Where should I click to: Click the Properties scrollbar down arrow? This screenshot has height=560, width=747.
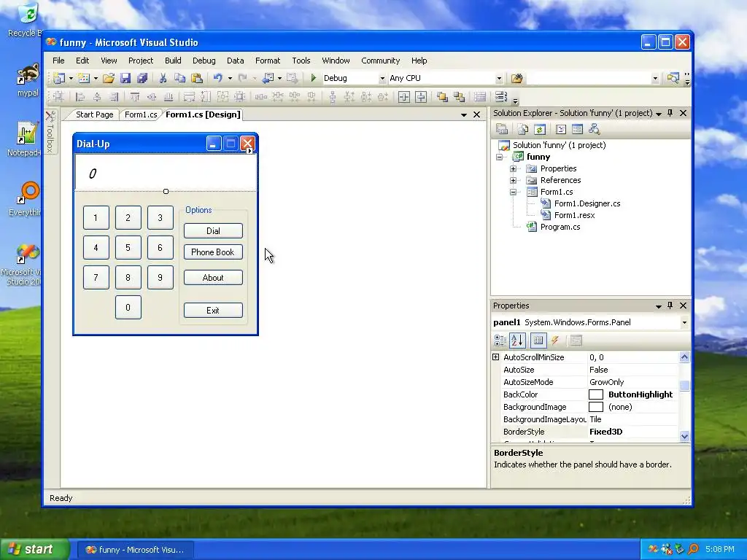tap(684, 436)
